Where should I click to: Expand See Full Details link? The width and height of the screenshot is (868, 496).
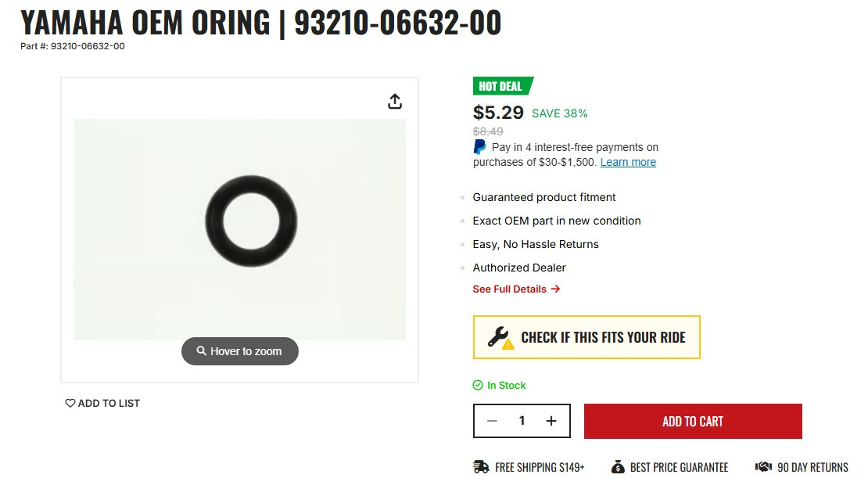click(x=510, y=289)
